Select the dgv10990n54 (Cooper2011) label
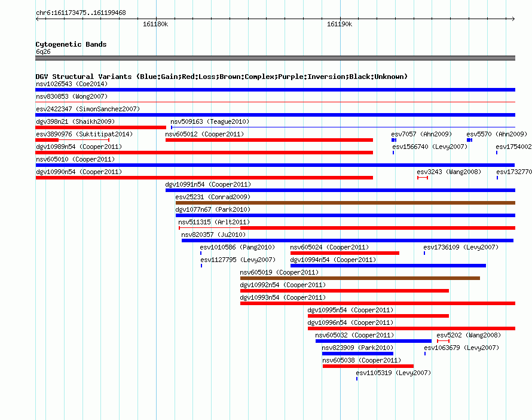Viewport: 532px width, 420px height. (x=79, y=172)
